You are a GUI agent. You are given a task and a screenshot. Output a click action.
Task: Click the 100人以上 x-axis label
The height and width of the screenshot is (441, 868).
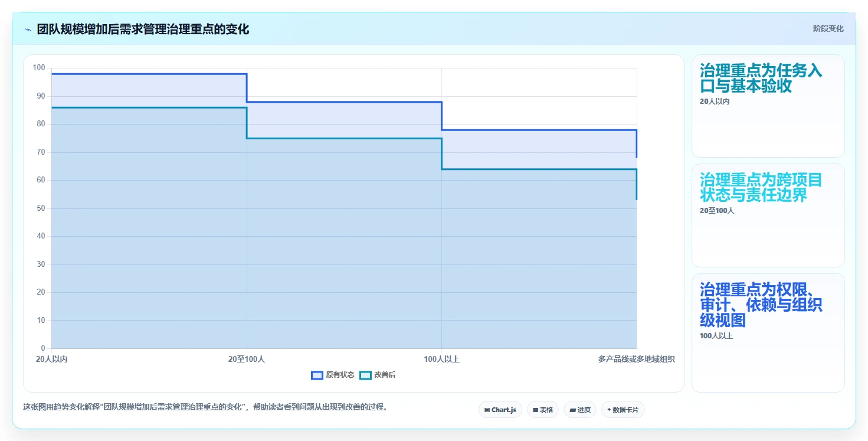tap(441, 359)
